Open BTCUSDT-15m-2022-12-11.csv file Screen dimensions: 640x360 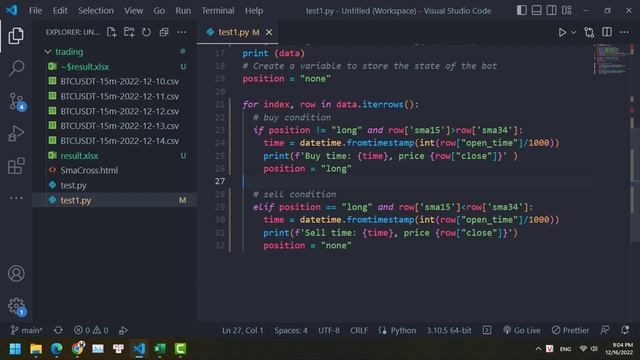tap(115, 96)
